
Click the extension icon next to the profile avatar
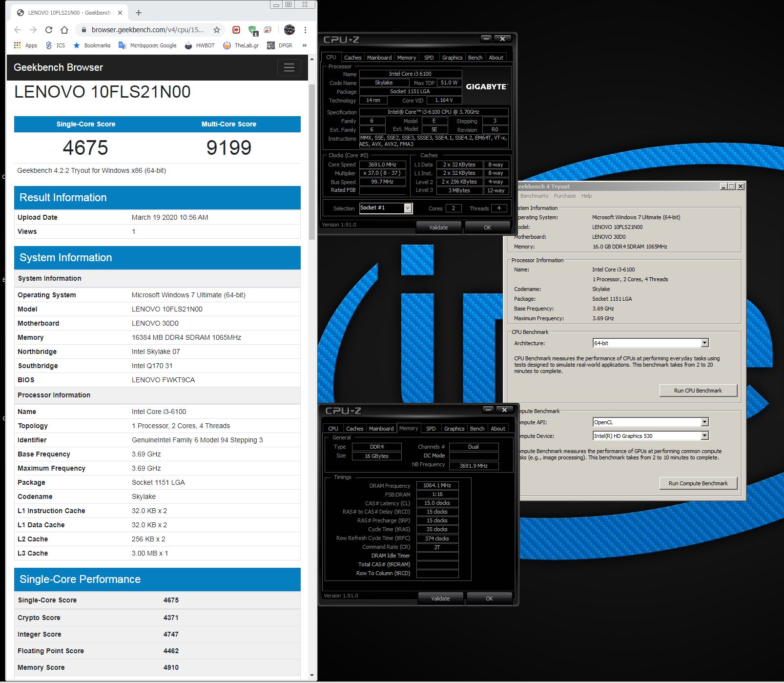click(268, 30)
